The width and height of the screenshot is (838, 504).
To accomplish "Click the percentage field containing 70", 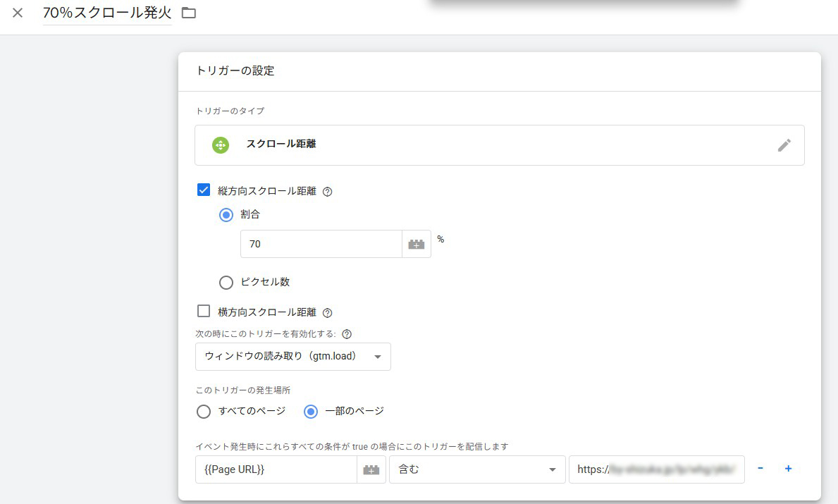I will 321,244.
